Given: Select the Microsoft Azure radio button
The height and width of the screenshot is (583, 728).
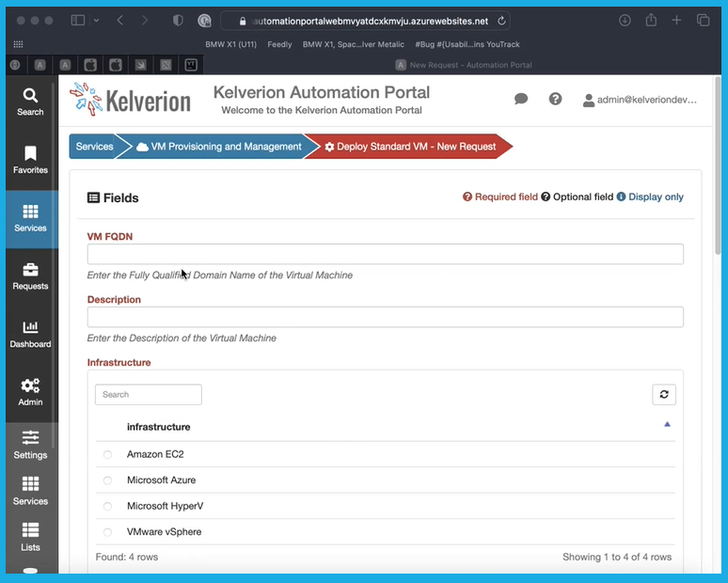Looking at the screenshot, I should pos(107,481).
